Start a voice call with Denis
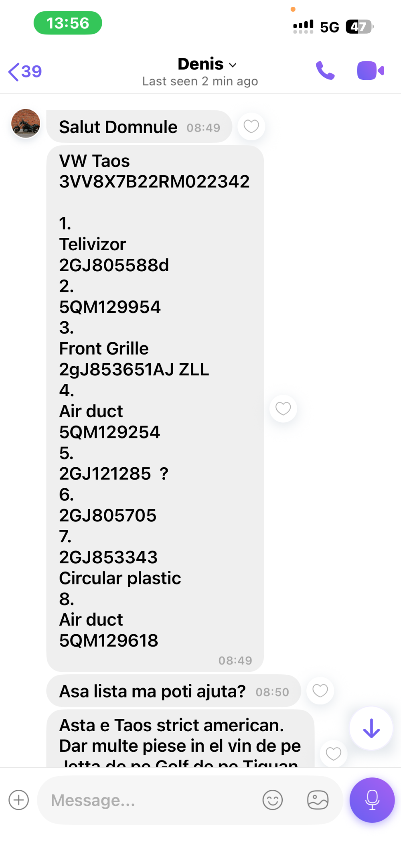The image size is (401, 868). [x=325, y=71]
